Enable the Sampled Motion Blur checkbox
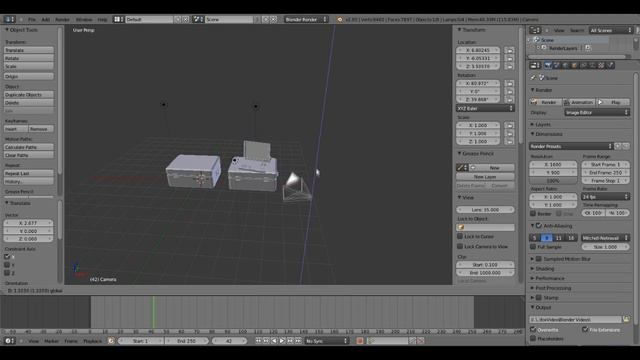The image size is (640, 360). coord(539,259)
